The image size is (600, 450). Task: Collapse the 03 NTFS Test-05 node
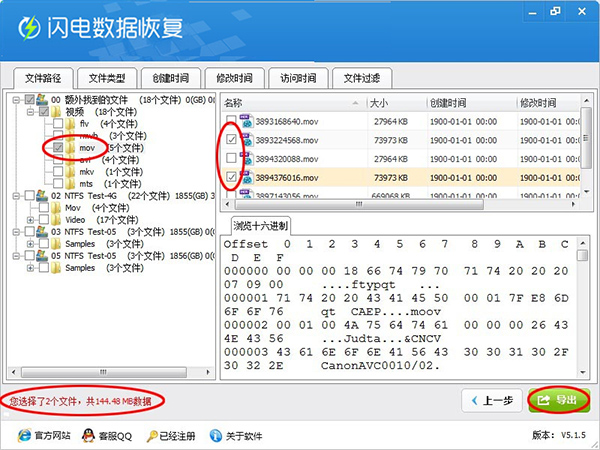tap(16, 232)
